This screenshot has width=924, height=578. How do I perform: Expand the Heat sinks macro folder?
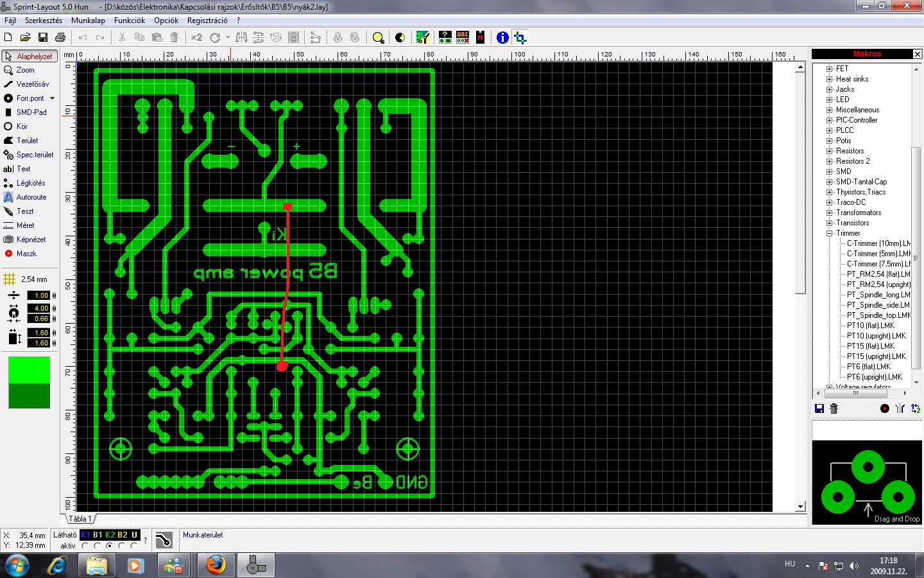tap(829, 79)
